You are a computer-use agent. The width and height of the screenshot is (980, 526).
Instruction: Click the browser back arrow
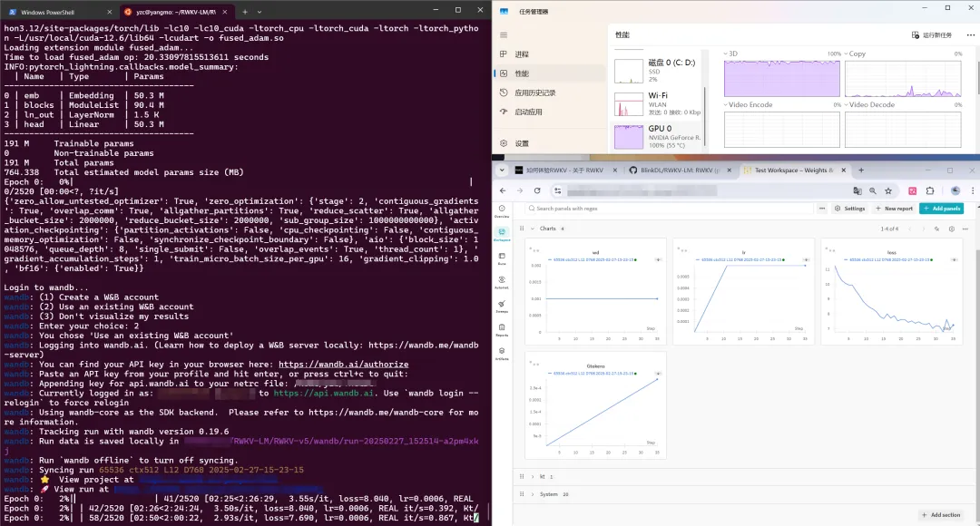[503, 190]
